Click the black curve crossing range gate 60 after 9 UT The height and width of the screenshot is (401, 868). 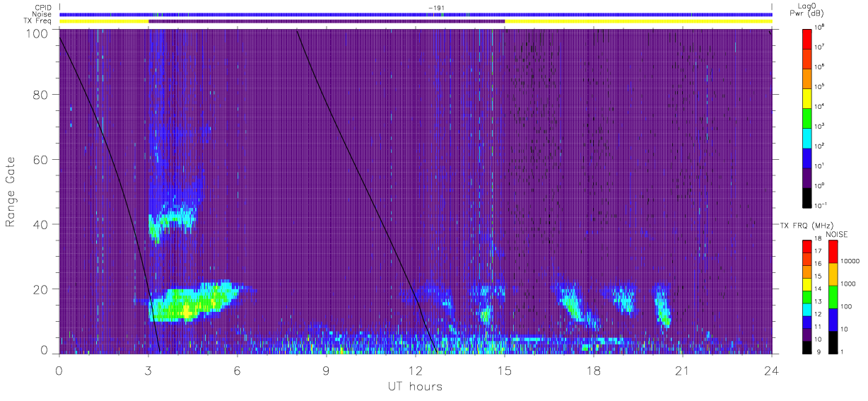coord(348,160)
